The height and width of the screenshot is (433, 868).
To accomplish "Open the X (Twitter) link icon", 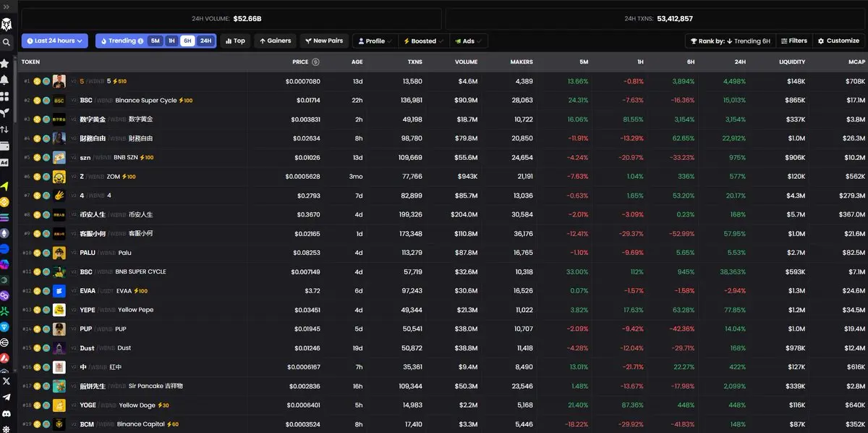I will click(x=6, y=381).
